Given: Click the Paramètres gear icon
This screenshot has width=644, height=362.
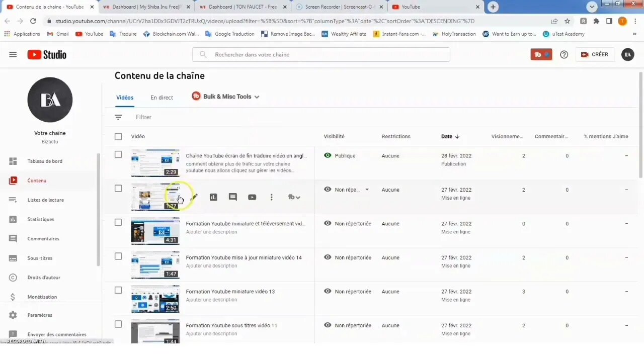Looking at the screenshot, I should pos(13,315).
